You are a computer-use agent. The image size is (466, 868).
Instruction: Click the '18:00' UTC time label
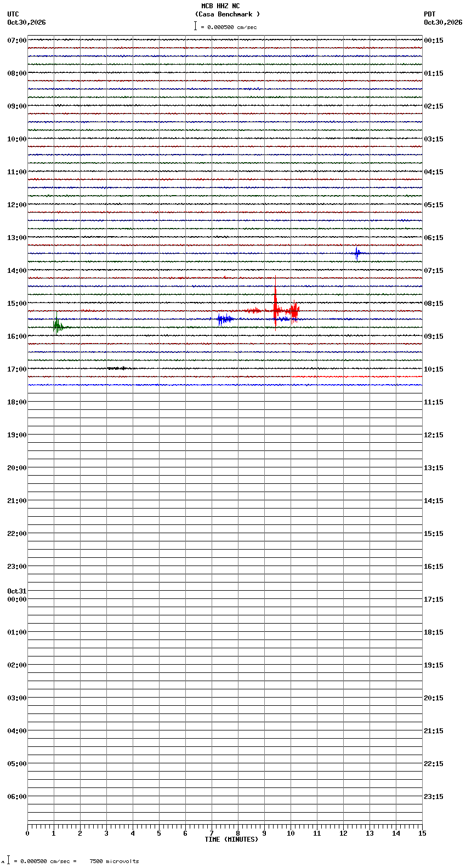point(17,402)
